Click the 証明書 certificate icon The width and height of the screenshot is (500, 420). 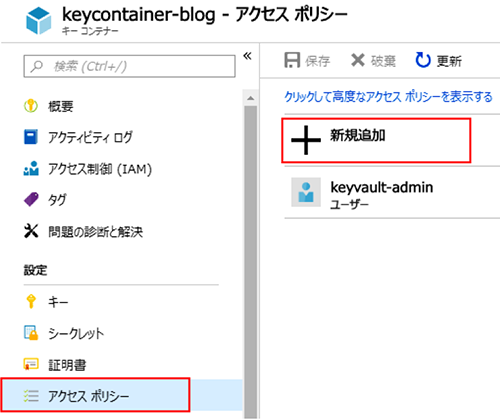31,364
